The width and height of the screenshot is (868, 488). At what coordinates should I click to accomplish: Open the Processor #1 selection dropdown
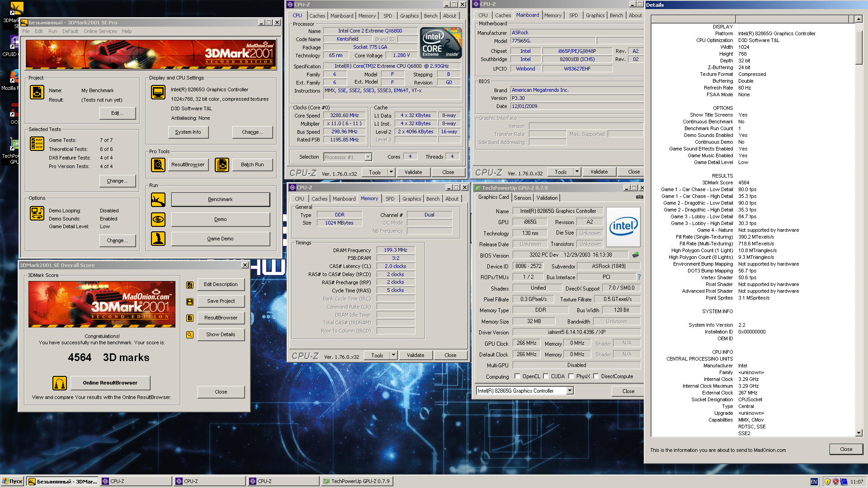coord(368,157)
